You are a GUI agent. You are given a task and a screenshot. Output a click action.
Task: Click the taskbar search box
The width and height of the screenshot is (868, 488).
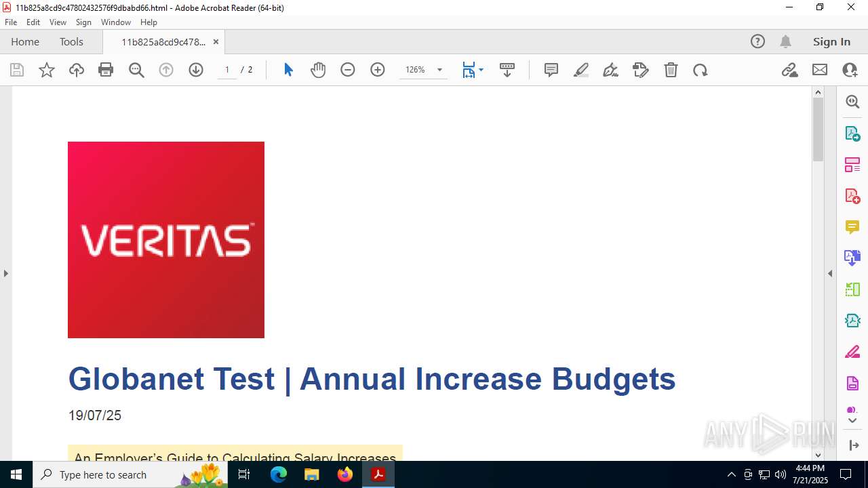(x=130, y=474)
